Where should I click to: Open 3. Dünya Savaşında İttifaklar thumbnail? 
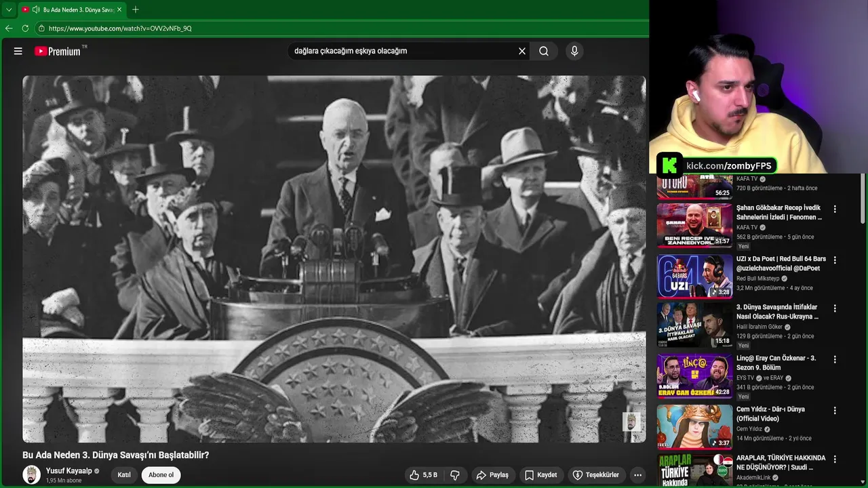pos(694,325)
